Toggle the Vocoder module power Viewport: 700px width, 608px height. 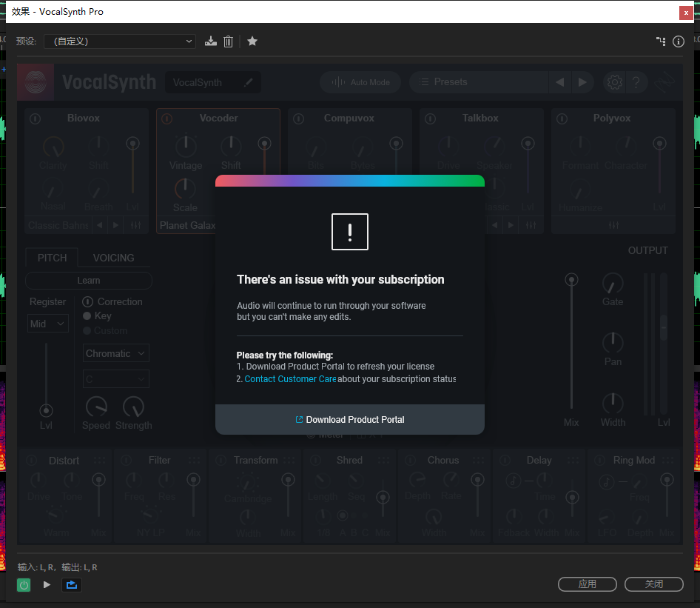pos(166,118)
